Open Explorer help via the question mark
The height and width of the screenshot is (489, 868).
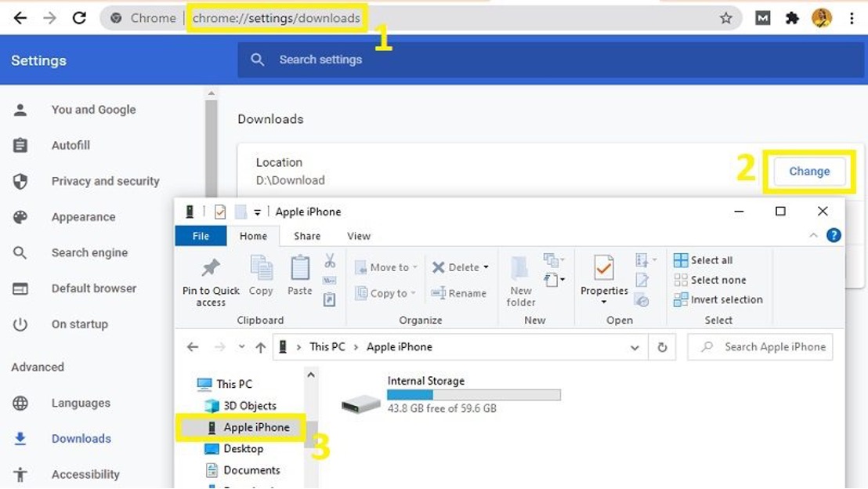point(834,236)
